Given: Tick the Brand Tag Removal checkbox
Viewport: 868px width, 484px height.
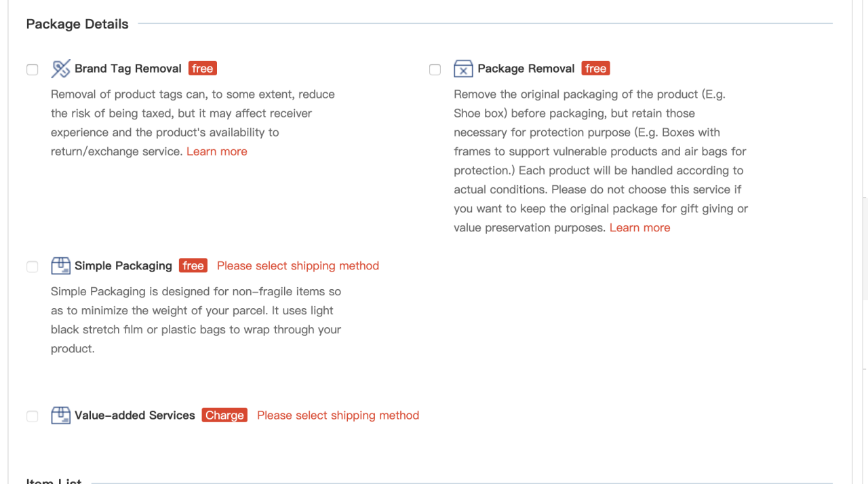Looking at the screenshot, I should [x=33, y=69].
